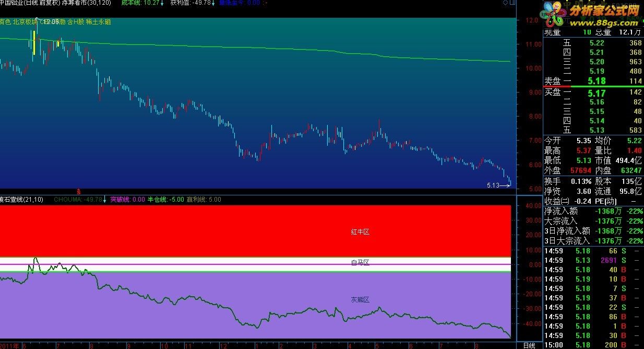Click the small square icon beside the diamond
Image resolution: width=644 pixels, height=349 pixels.
tap(511, 3)
